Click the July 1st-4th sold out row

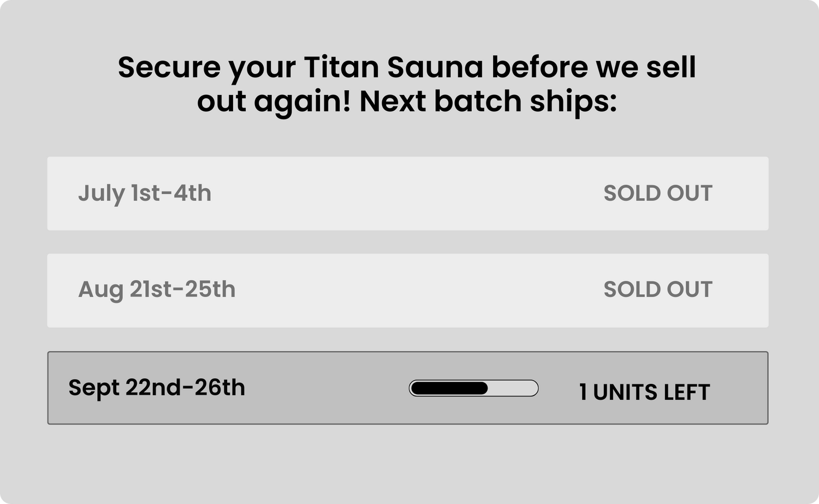[x=408, y=193]
